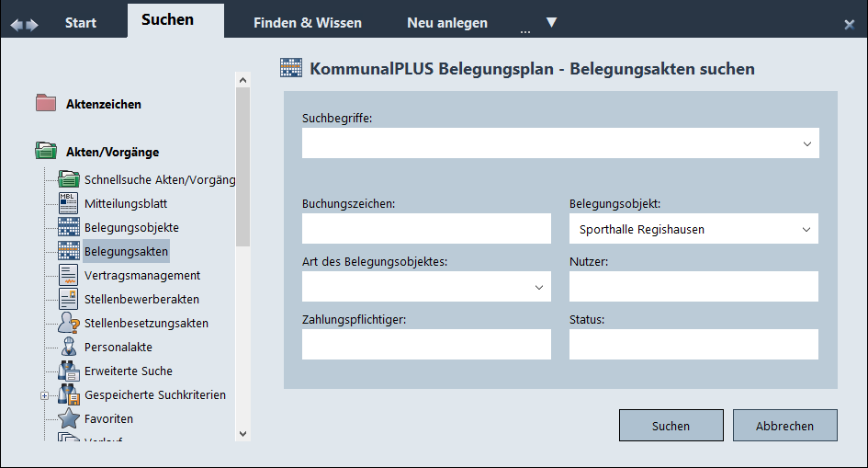Viewport: 868px width, 468px height.
Task: Expand the Gespeicherte Suchkriterien tree node
Action: pyautogui.click(x=43, y=395)
